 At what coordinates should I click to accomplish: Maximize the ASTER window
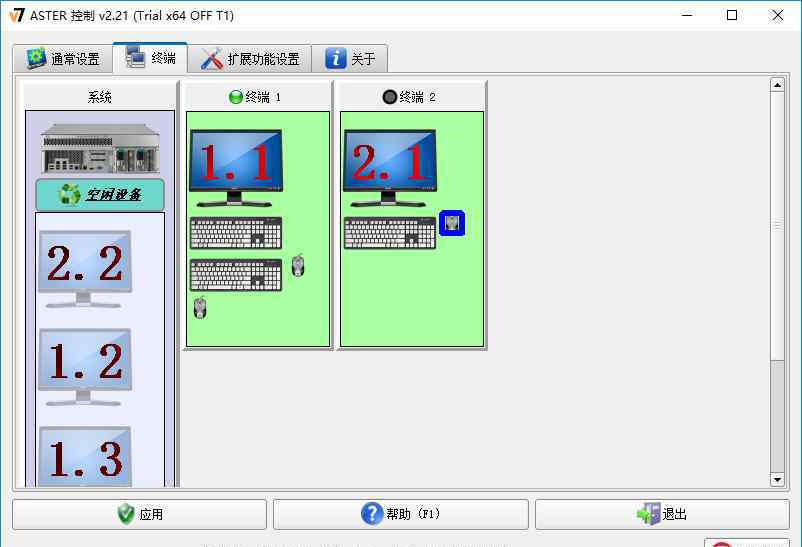(x=732, y=15)
